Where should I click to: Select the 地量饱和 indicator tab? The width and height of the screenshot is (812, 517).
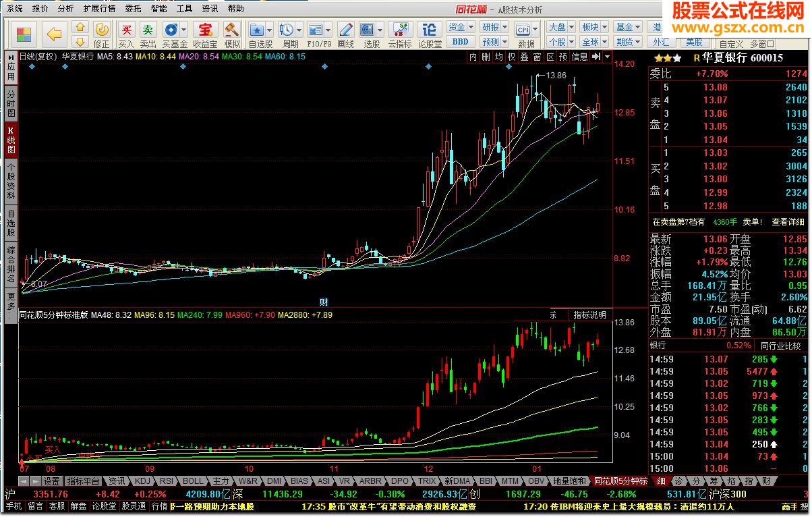[x=569, y=481]
